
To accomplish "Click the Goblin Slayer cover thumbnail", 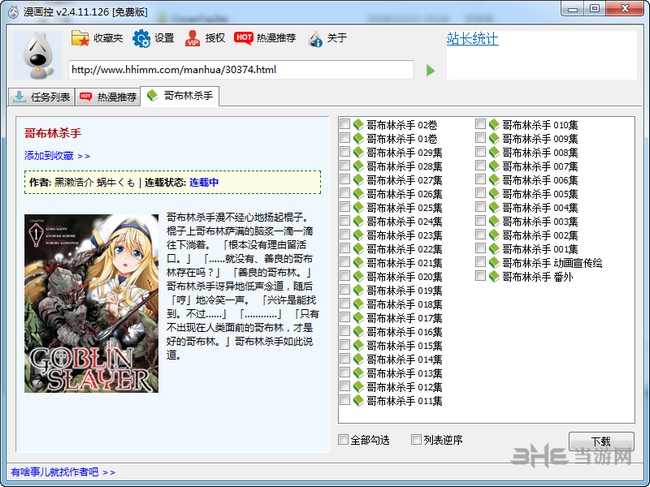I will tap(91, 303).
